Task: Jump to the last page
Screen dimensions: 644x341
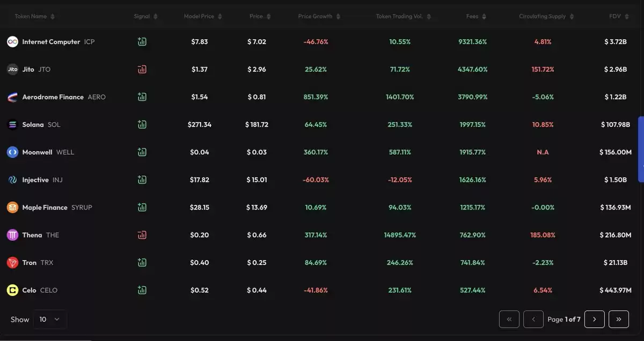Action: click(x=619, y=319)
